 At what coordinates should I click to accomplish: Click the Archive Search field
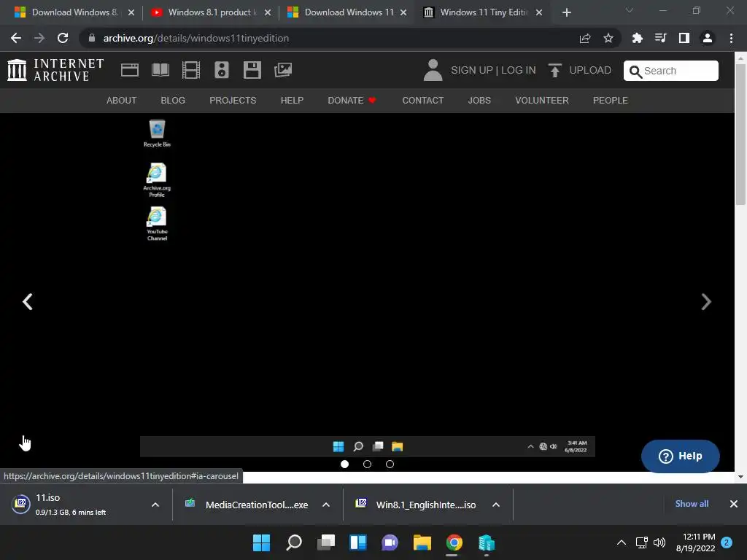[671, 71]
